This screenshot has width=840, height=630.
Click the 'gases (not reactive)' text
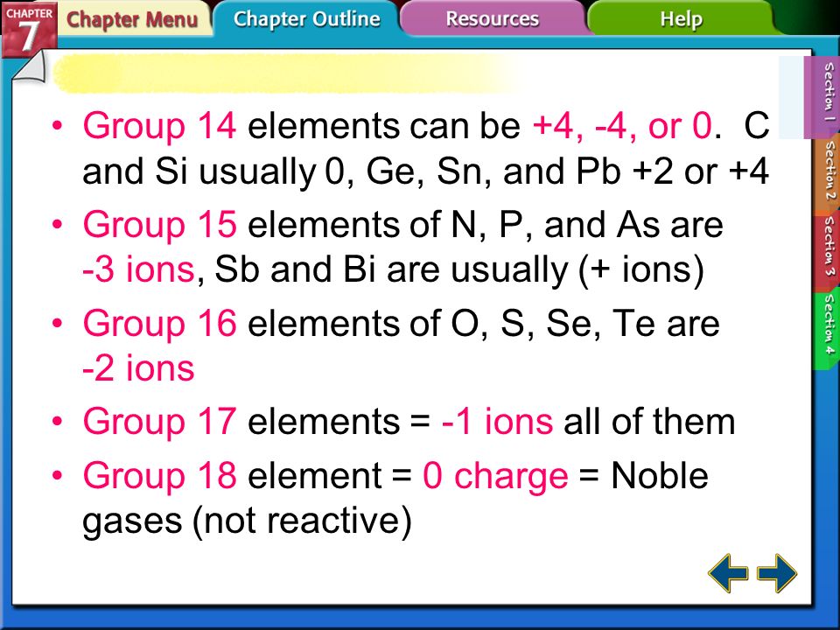pyautogui.click(x=247, y=521)
